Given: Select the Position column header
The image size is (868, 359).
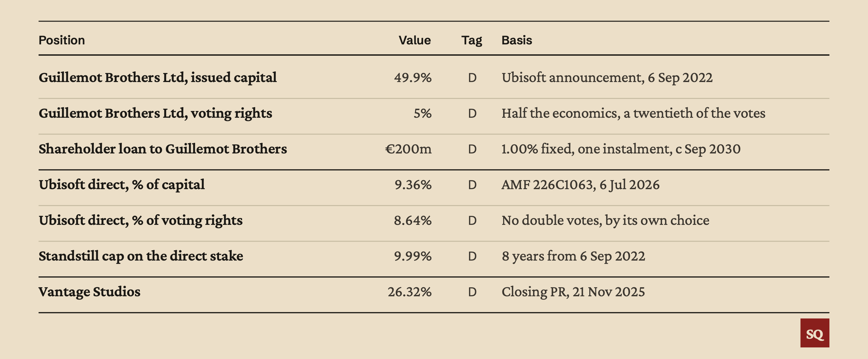Looking at the screenshot, I should coord(62,40).
